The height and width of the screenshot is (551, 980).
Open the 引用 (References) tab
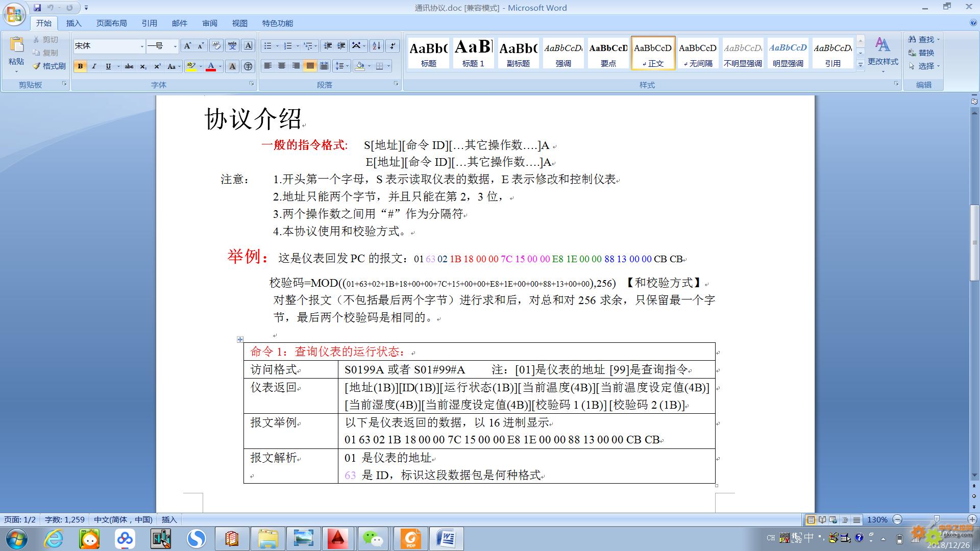point(149,23)
